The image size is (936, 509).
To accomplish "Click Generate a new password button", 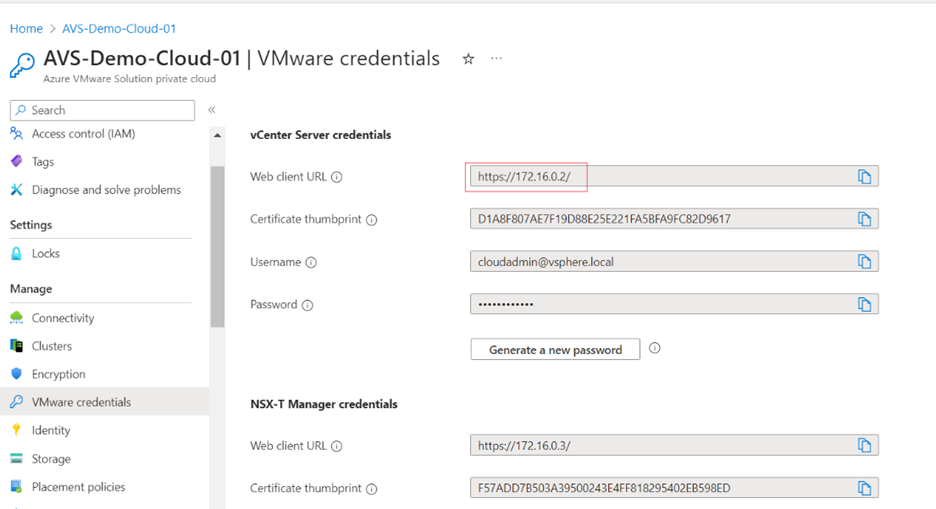I will (x=555, y=350).
